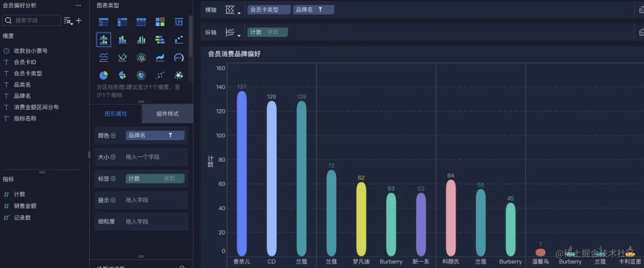Screen dimensions: 644x268
Task: Pick the bubble cluster chart icon
Action: coord(179,75)
